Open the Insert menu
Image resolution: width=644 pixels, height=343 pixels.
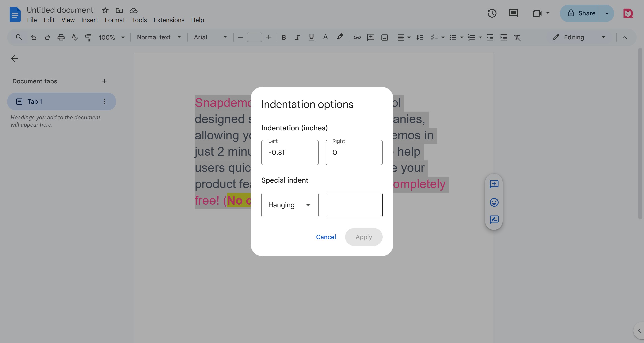pyautogui.click(x=90, y=20)
